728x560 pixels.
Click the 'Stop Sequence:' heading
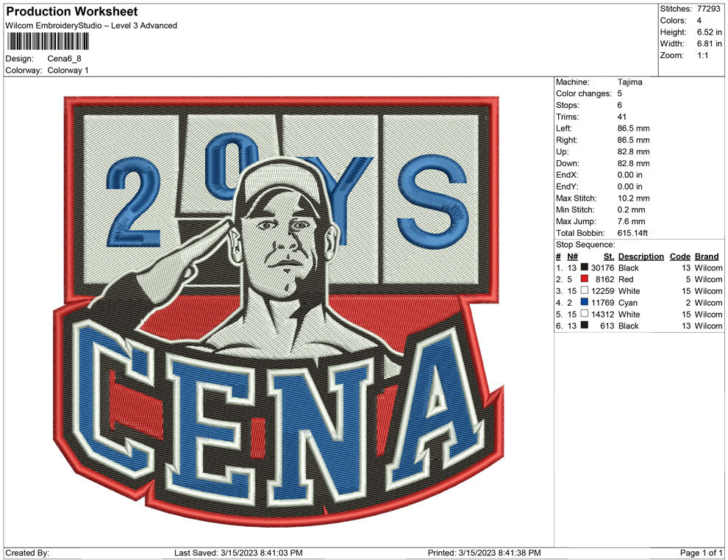click(x=585, y=245)
